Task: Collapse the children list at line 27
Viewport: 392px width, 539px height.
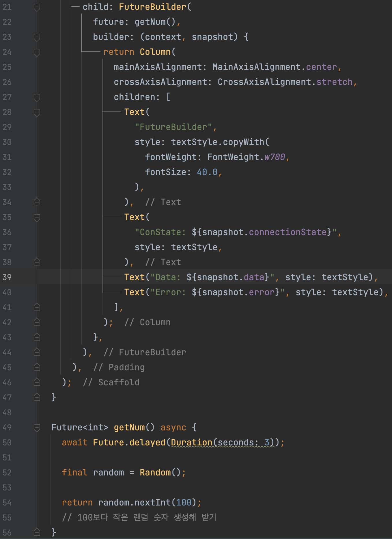Action: click(x=37, y=97)
